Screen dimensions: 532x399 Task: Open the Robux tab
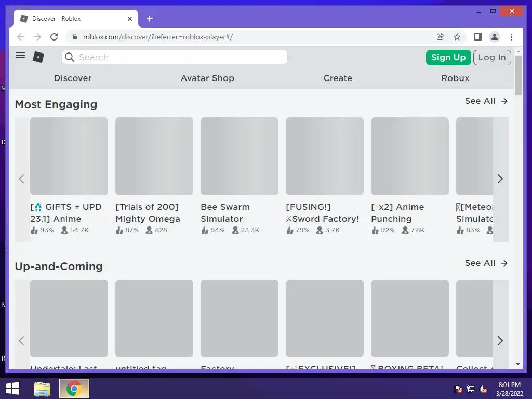coord(455,78)
